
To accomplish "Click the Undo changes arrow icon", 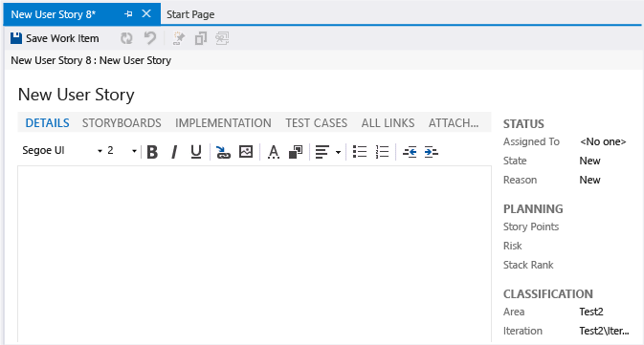I will (150, 38).
